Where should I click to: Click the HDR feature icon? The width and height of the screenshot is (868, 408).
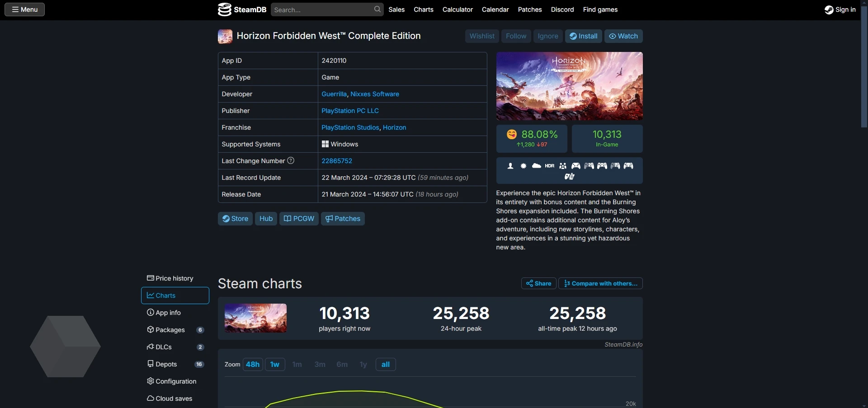coord(549,166)
